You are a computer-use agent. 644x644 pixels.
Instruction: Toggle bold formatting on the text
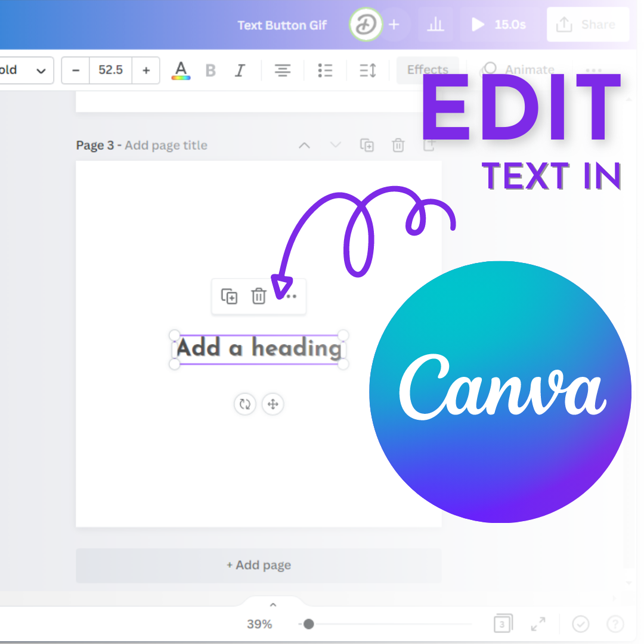tap(210, 70)
